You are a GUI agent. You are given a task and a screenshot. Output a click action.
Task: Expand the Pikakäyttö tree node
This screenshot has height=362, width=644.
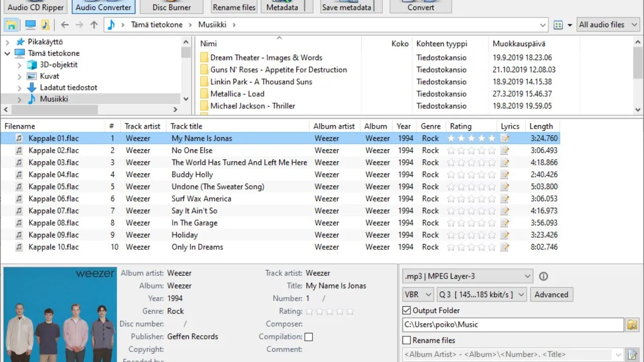(x=8, y=42)
